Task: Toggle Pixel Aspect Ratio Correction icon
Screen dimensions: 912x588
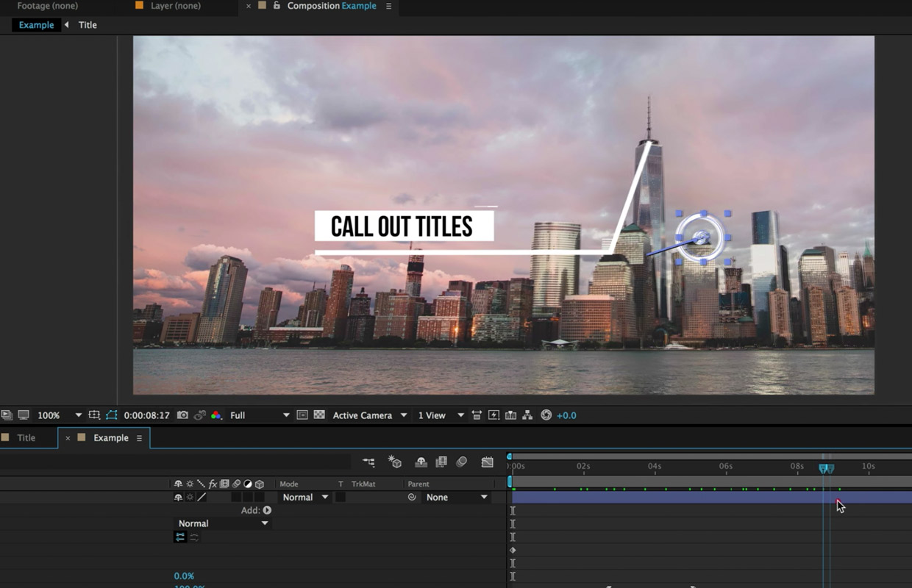Action: pos(477,415)
